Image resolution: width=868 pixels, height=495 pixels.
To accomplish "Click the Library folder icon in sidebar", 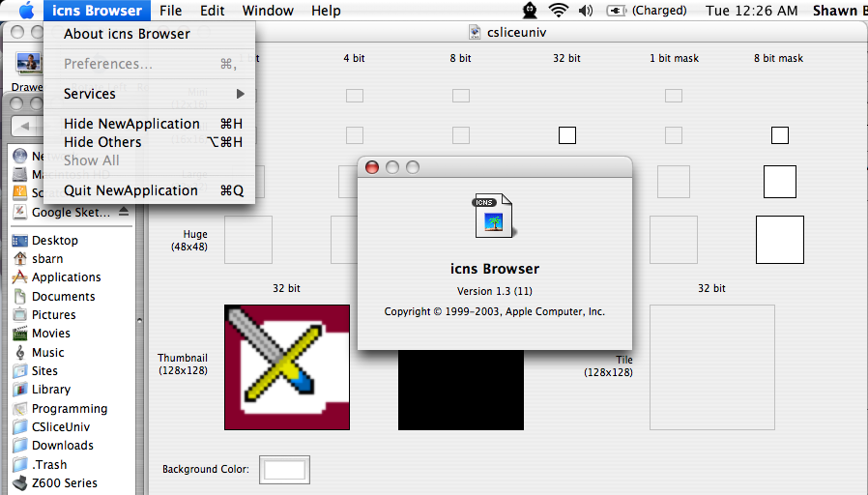I will pos(20,390).
